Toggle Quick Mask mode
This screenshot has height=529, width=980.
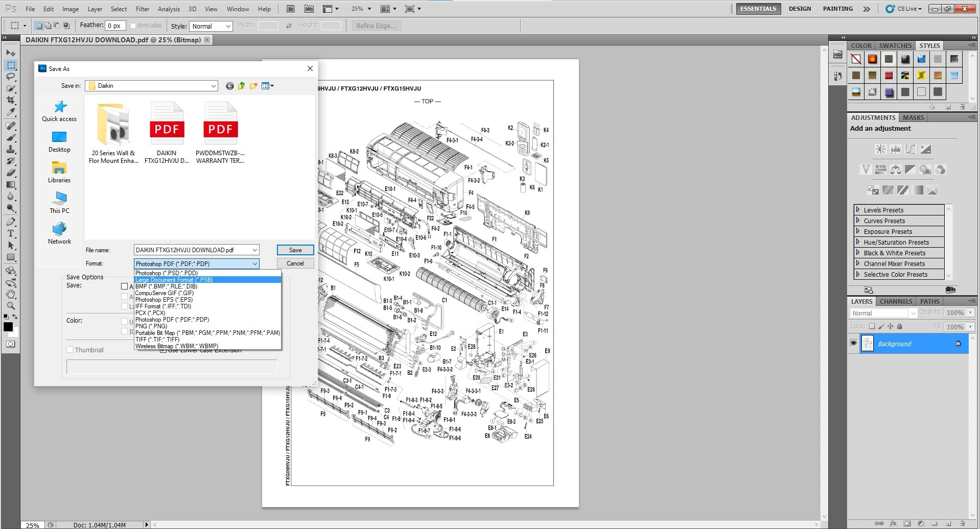[11, 344]
